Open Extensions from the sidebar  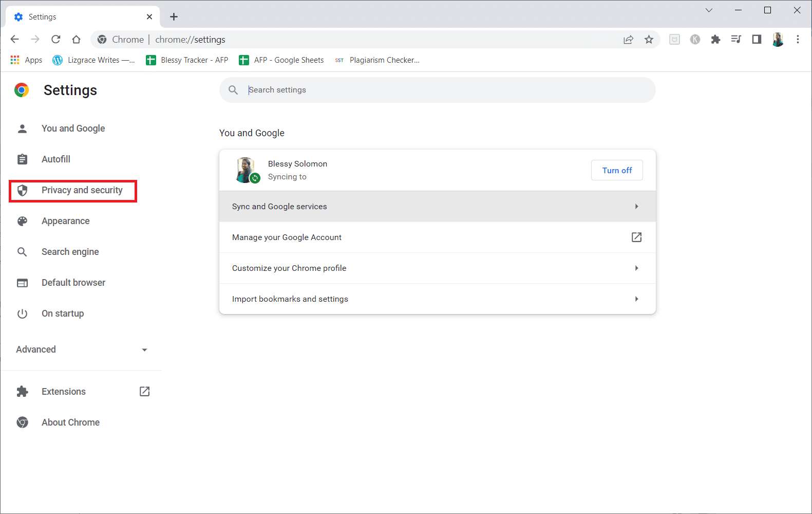(x=64, y=392)
